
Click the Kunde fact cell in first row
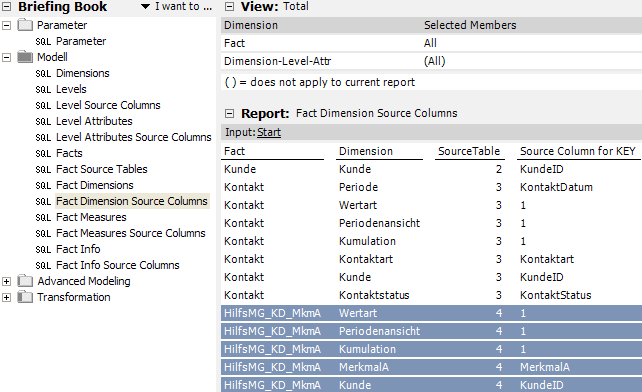[x=240, y=169]
